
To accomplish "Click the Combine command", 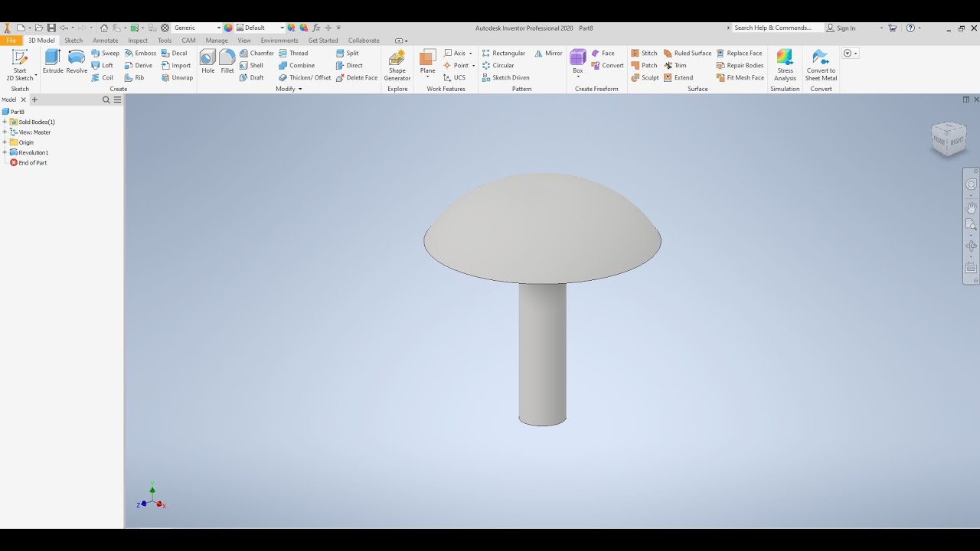I will [297, 66].
